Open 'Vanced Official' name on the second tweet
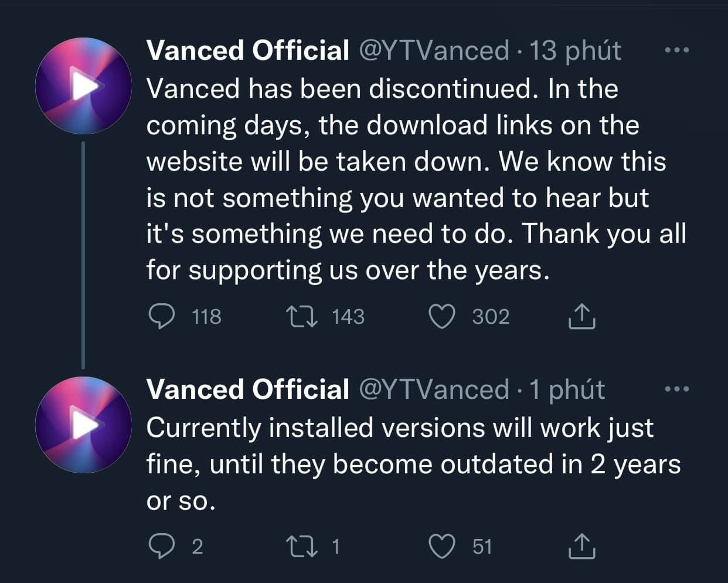This screenshot has width=728, height=583. tap(247, 389)
